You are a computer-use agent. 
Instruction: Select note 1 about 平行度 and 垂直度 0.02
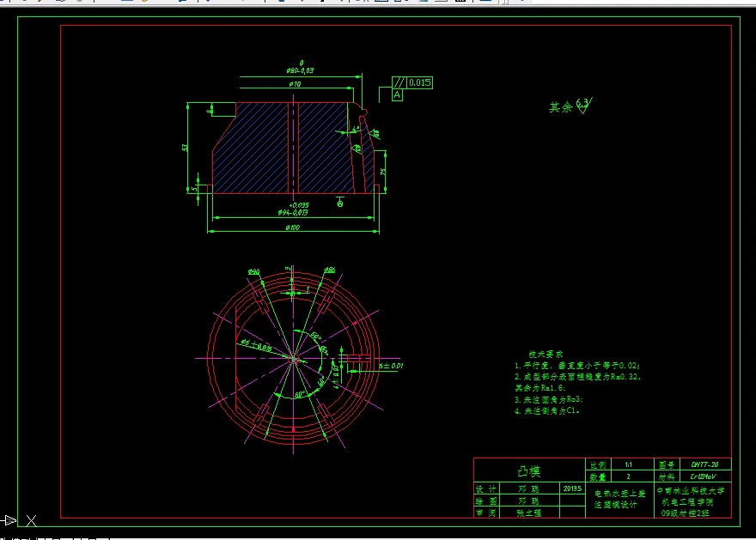[577, 366]
